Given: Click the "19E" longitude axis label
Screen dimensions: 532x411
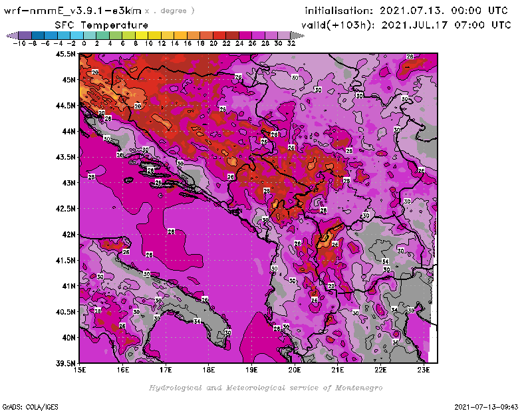Looking at the screenshot, I should coord(251,370).
